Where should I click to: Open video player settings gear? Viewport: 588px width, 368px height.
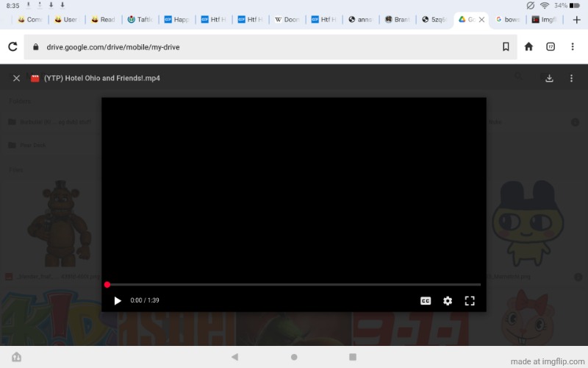tap(448, 300)
